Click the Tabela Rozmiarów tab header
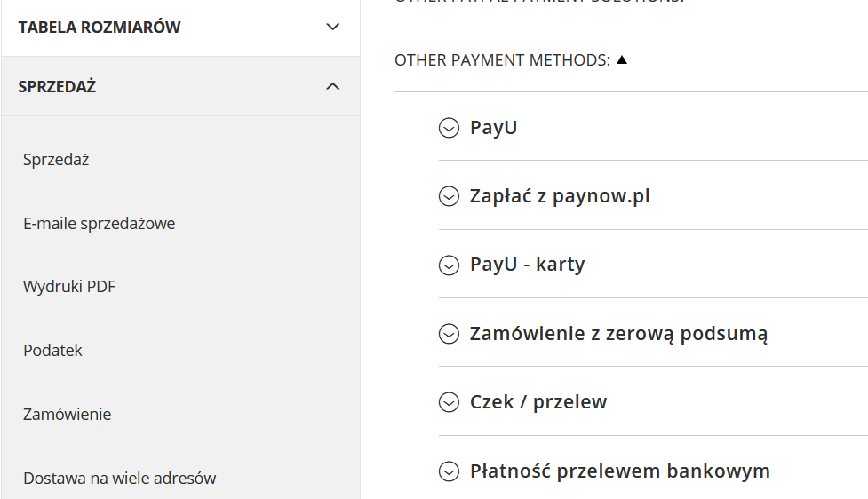This screenshot has height=499, width=868. 99,27
